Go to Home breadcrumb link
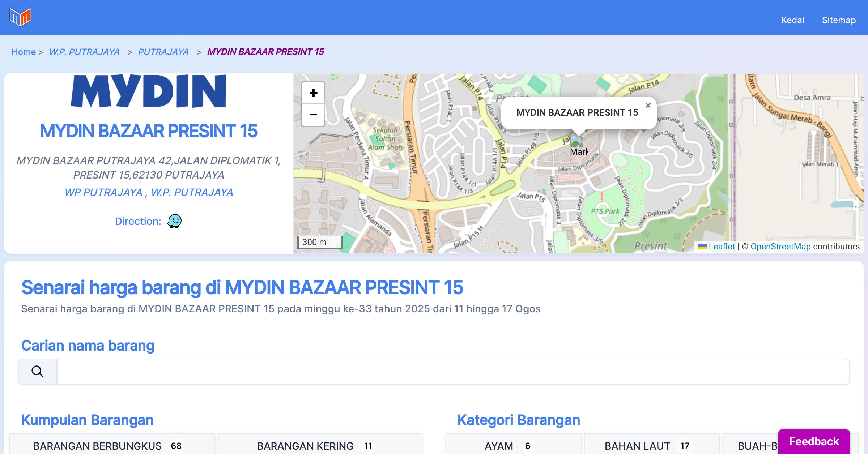Viewport: 868px width, 454px height. pos(24,52)
